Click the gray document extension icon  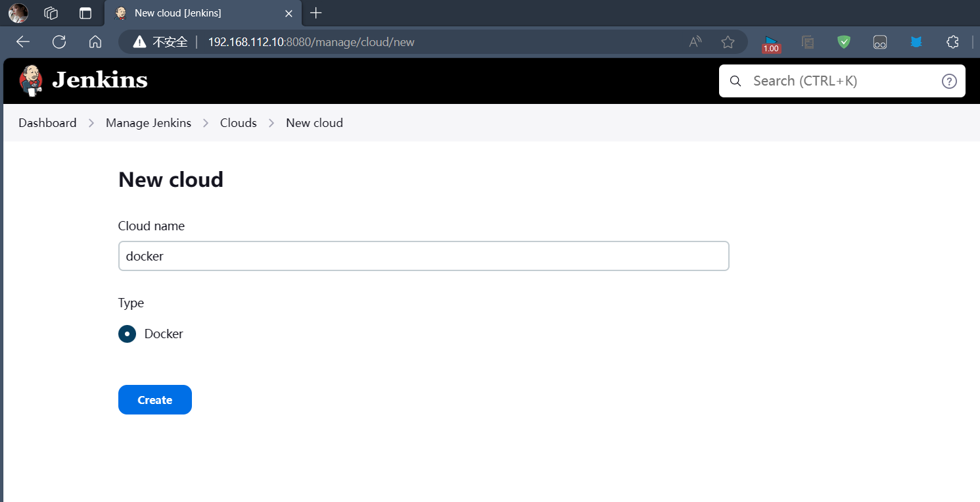click(x=808, y=42)
